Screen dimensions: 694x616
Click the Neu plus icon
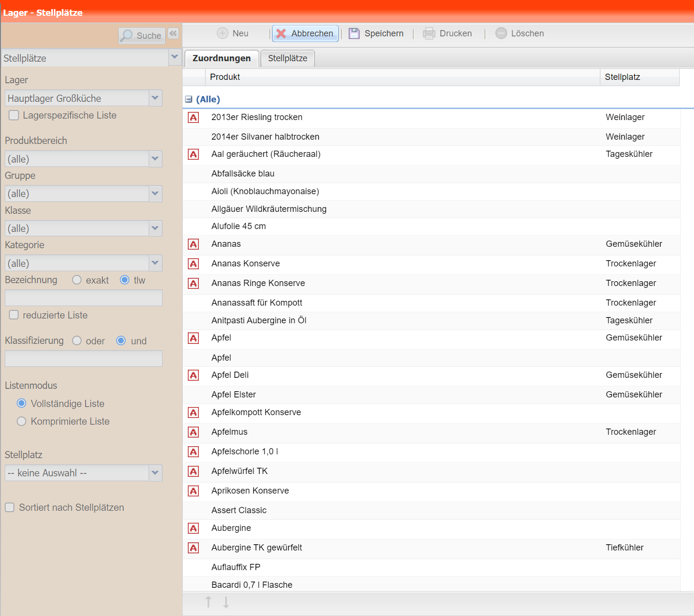coord(223,33)
